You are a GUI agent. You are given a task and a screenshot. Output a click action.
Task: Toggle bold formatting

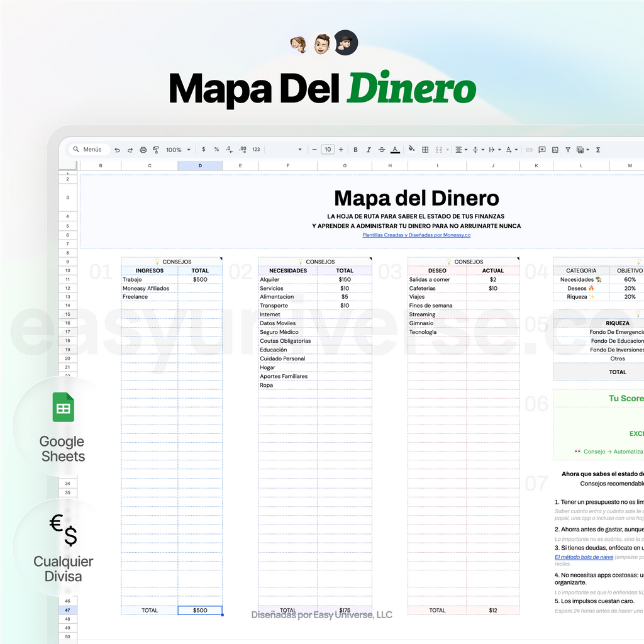355,150
